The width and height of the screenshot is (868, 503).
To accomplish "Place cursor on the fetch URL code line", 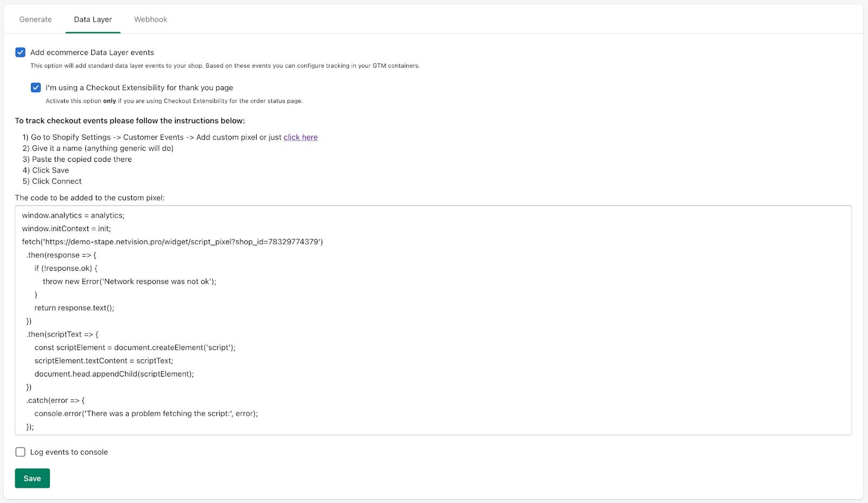I will click(x=173, y=241).
